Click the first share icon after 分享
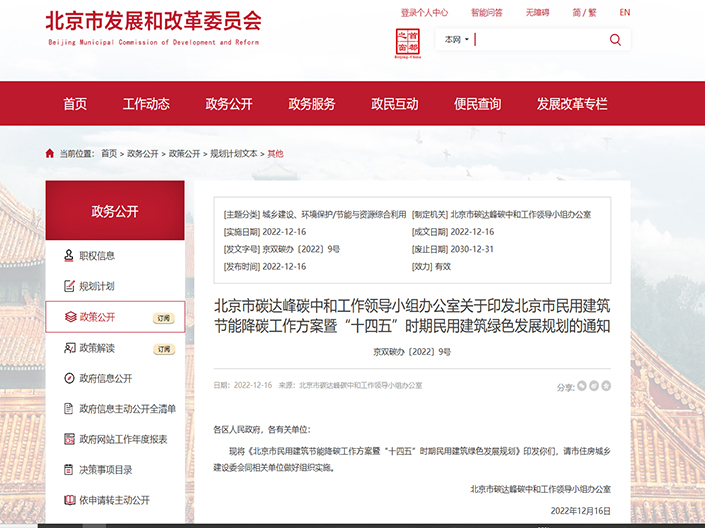 tap(582, 385)
